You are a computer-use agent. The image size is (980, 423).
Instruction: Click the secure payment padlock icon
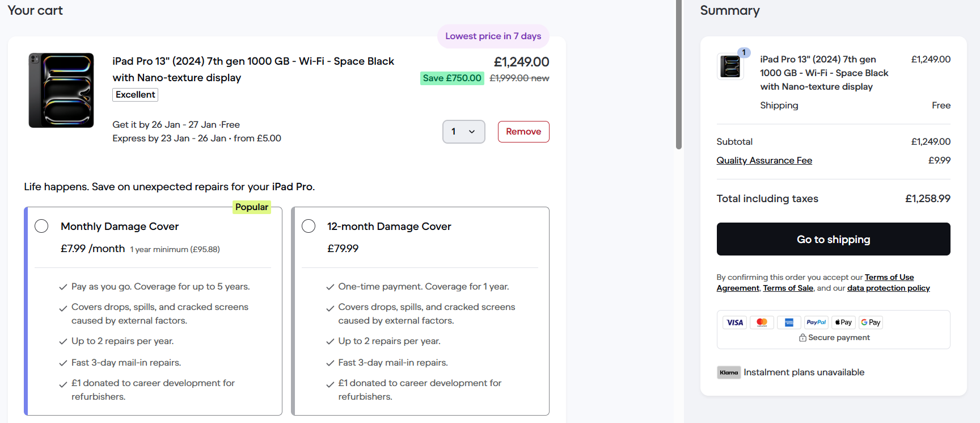coord(802,338)
